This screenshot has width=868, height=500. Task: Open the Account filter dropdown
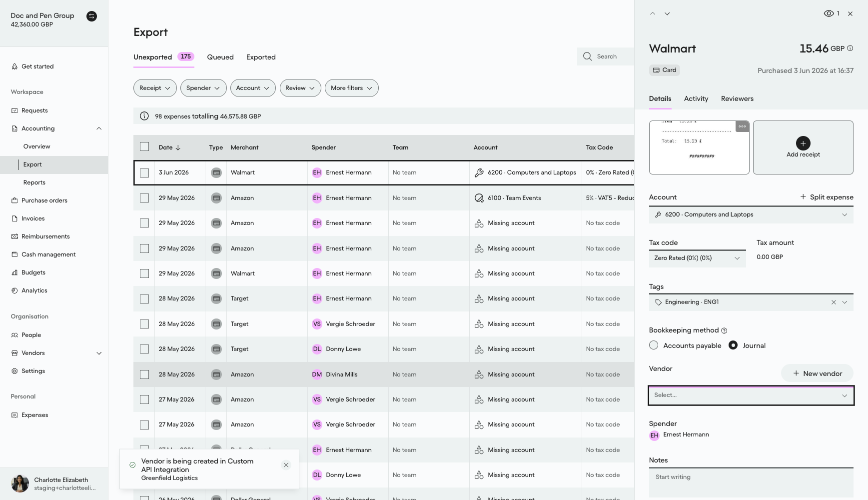[253, 88]
